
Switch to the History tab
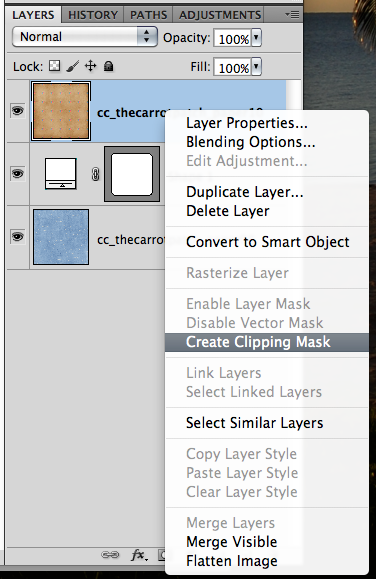[93, 15]
